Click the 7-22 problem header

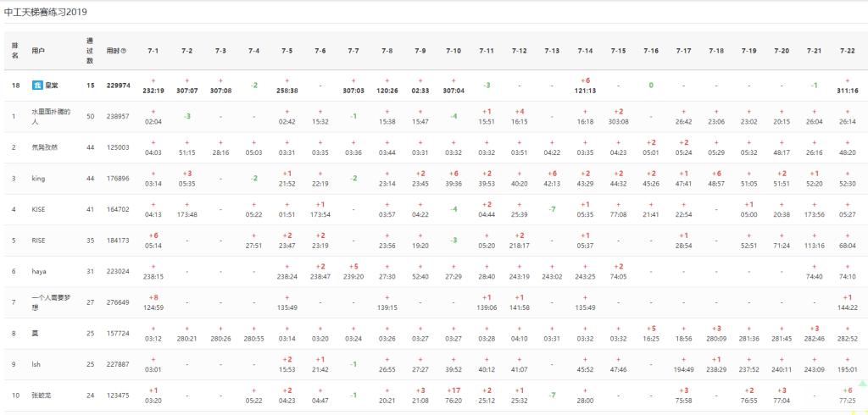(x=848, y=52)
